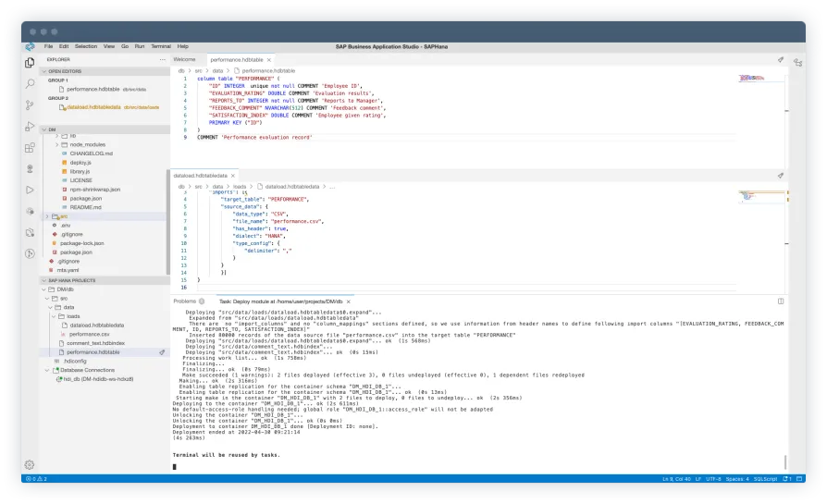Open the Run and Debug view
The height and width of the screenshot is (504, 827).
(30, 127)
